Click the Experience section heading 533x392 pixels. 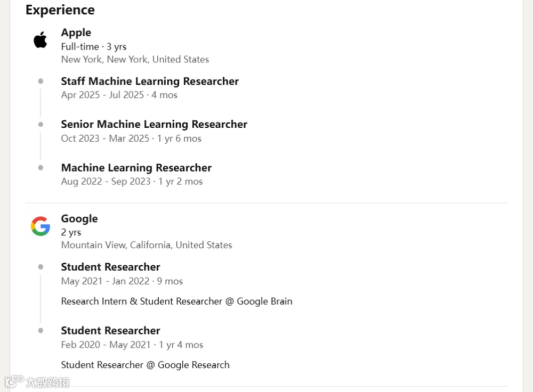(60, 10)
